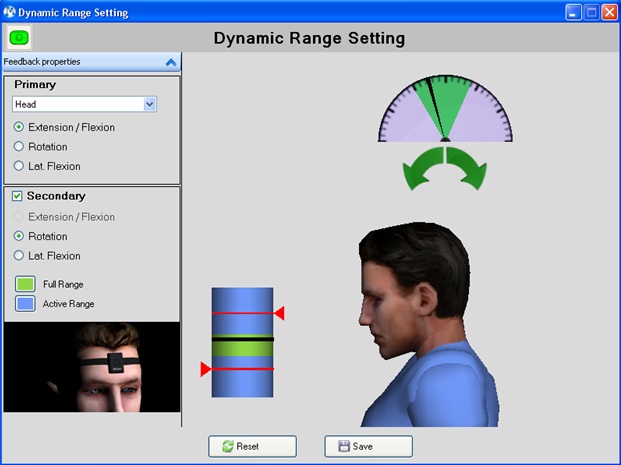Select the upper red limit marker

[279, 313]
